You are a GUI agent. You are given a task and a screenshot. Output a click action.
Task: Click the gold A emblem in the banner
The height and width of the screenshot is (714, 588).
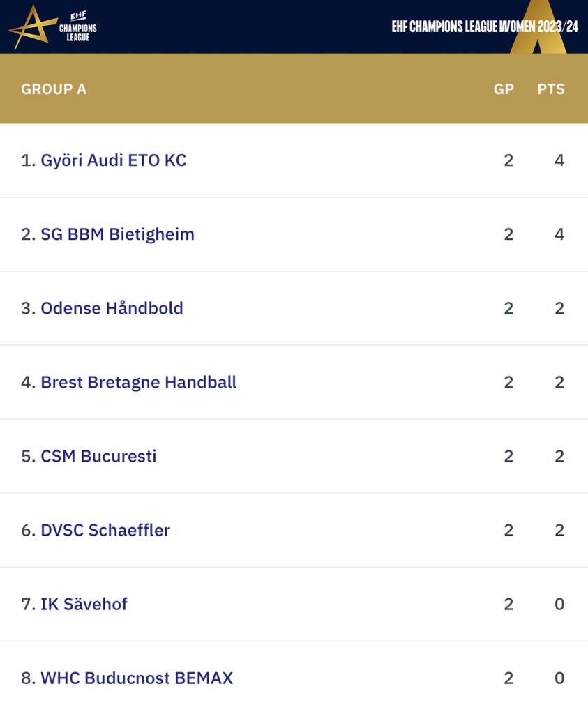(x=538, y=27)
